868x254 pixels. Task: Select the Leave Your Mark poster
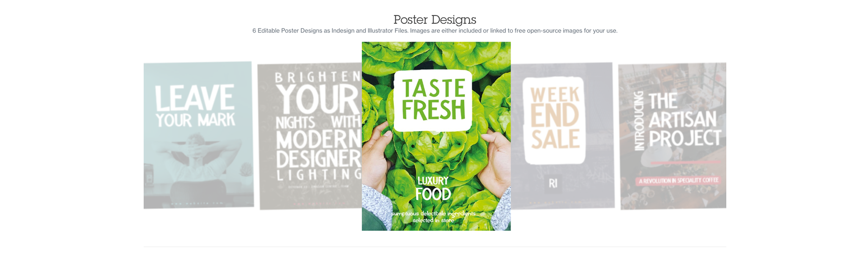198,135
